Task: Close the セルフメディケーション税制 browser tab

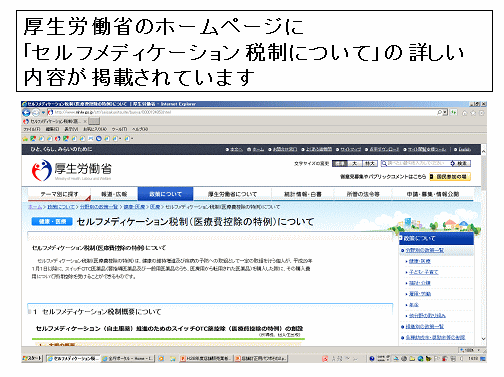Action: coord(85,121)
